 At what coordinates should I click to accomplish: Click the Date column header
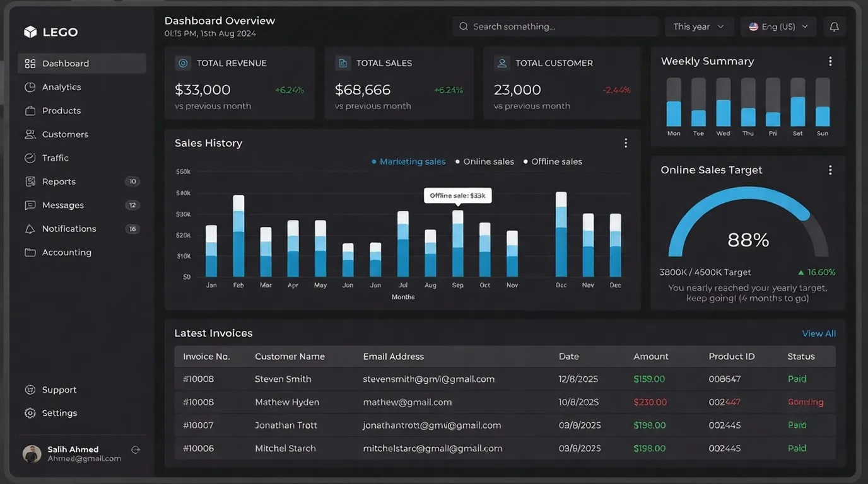569,357
